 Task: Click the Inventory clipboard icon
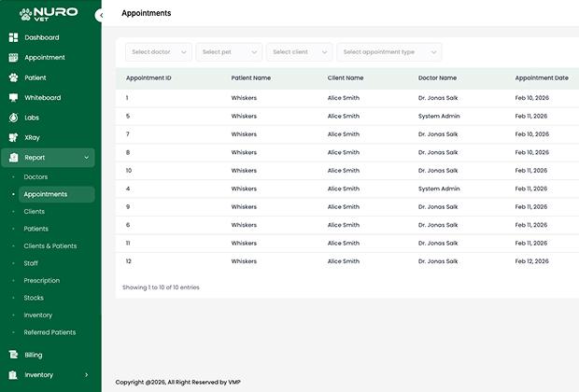click(x=13, y=374)
